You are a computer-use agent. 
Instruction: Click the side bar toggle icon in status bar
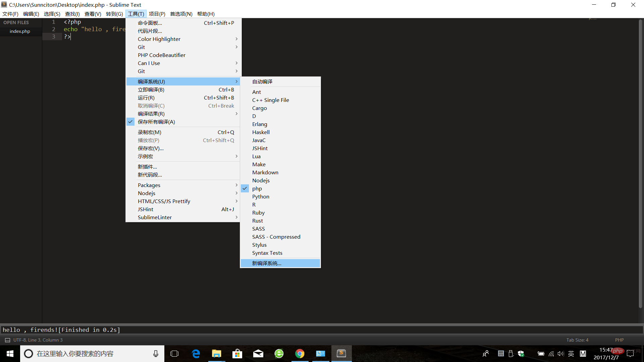click(7, 340)
